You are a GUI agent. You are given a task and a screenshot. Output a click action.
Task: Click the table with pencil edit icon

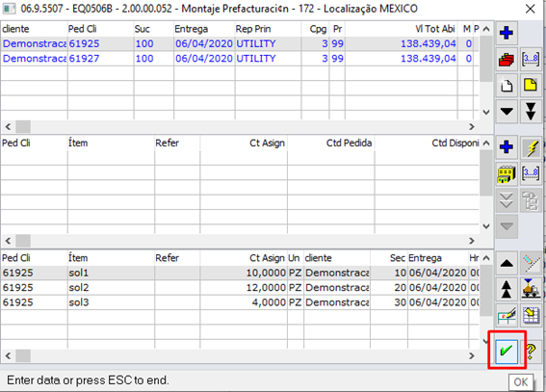pos(507,315)
